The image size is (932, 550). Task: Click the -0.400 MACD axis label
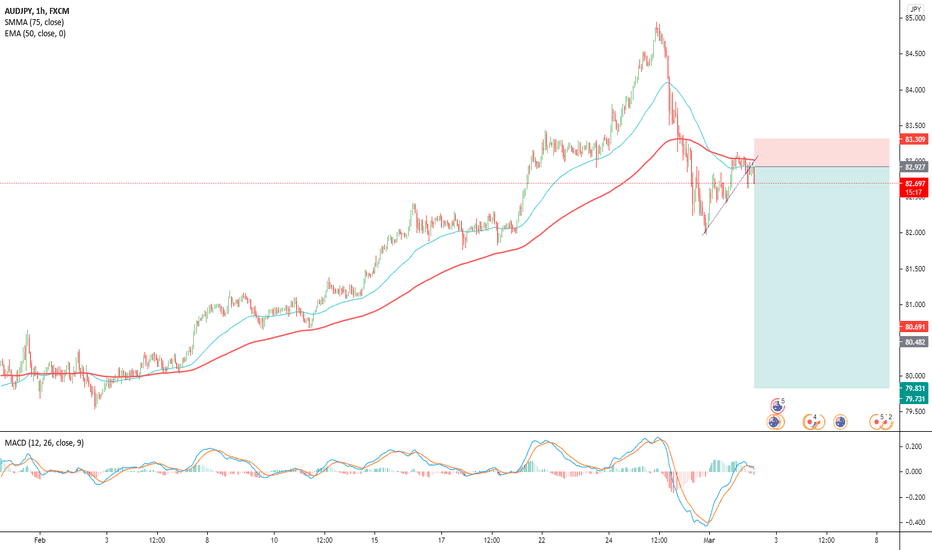coord(912,523)
